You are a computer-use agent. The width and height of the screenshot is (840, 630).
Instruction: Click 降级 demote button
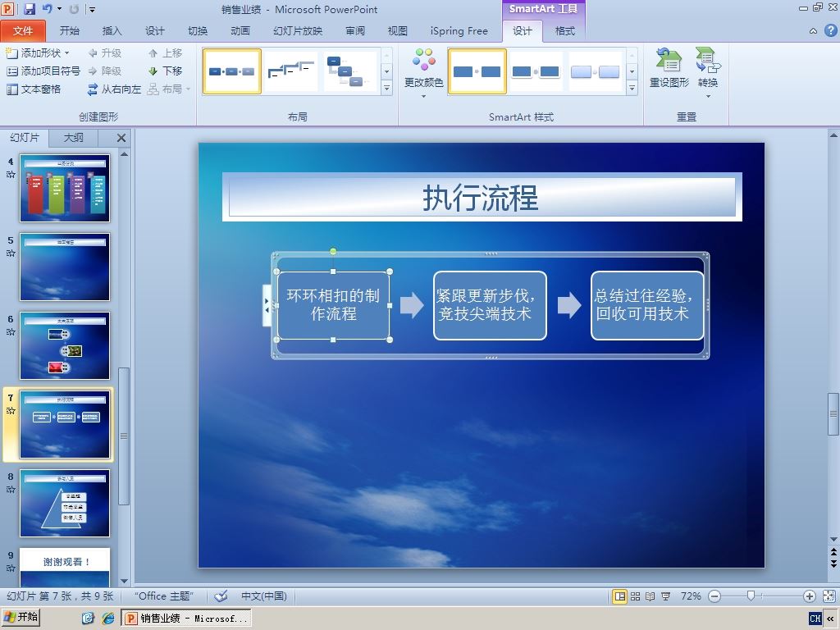click(105, 71)
